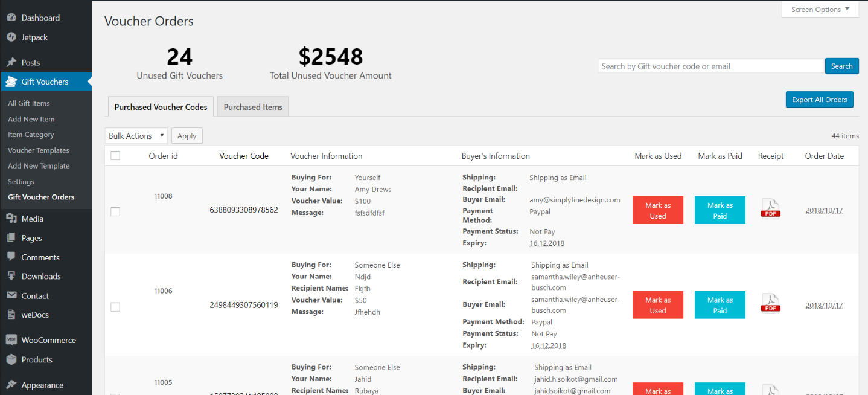The height and width of the screenshot is (395, 868).
Task: Click buyer email amy@simplyfinedesign.com
Action: [x=575, y=200]
